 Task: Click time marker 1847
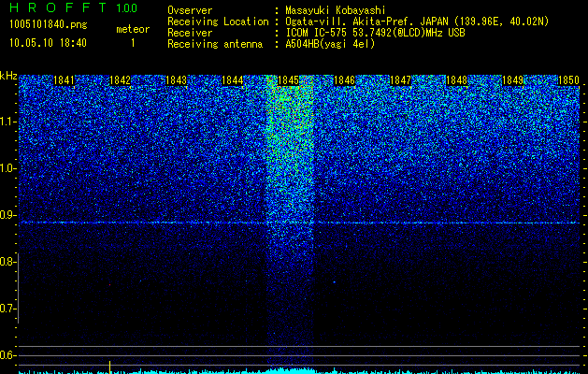[400, 80]
